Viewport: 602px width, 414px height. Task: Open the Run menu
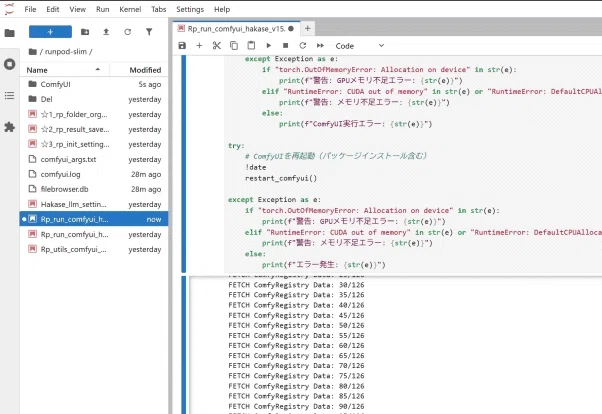click(103, 9)
